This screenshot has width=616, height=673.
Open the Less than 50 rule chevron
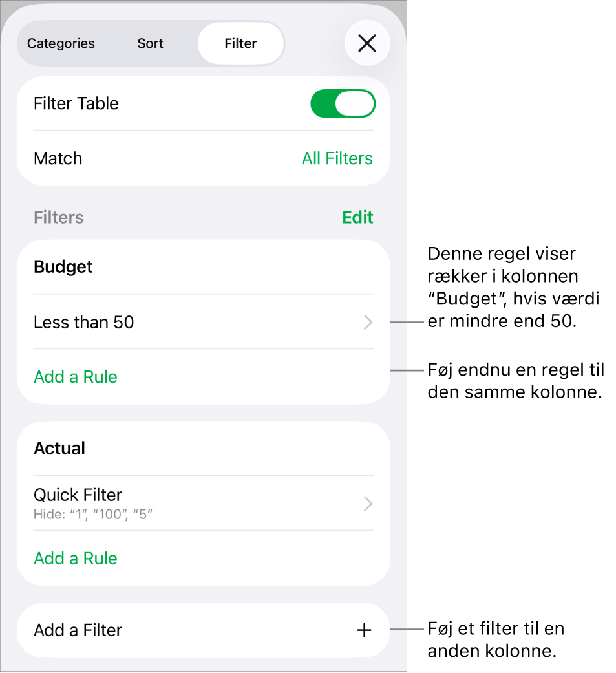click(368, 322)
